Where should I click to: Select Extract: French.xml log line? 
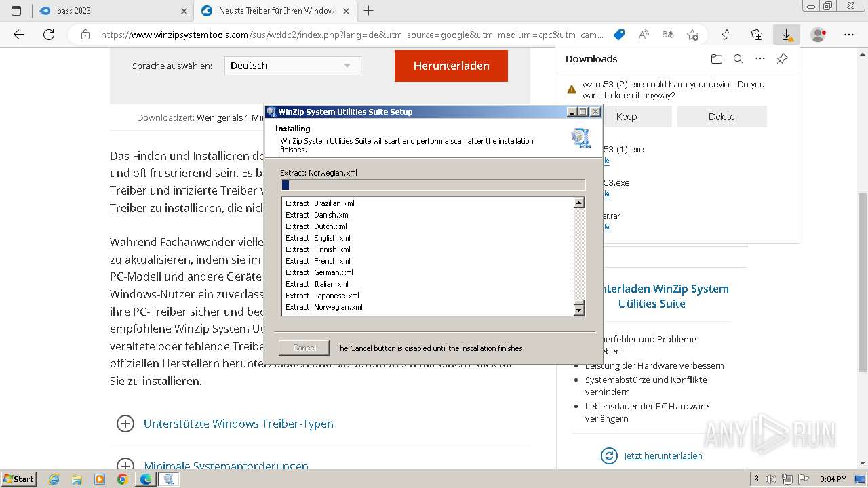pos(318,261)
